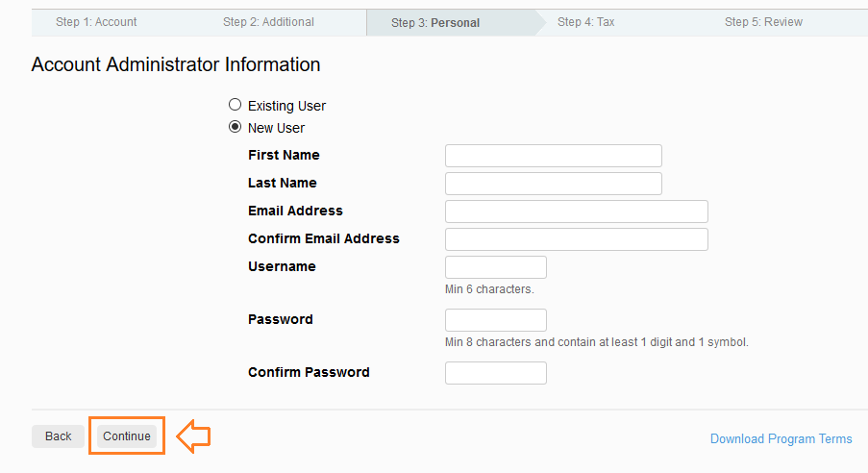Open the Step 4: Tax tab
The width and height of the screenshot is (868, 473).
585,22
